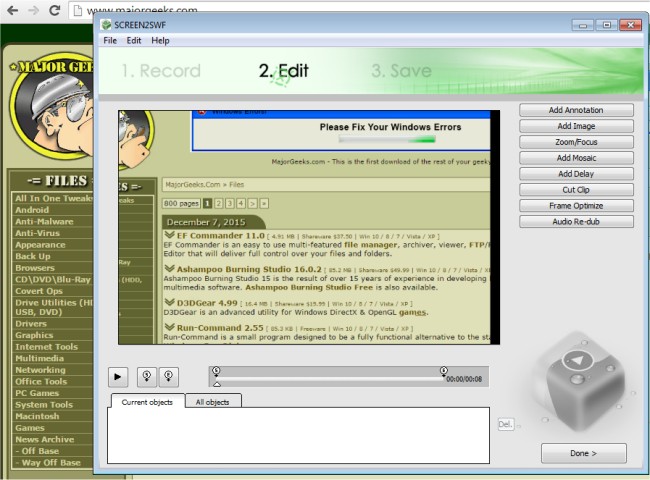Open the Help menu
Image resolution: width=650 pixels, height=480 pixels.
[160, 41]
